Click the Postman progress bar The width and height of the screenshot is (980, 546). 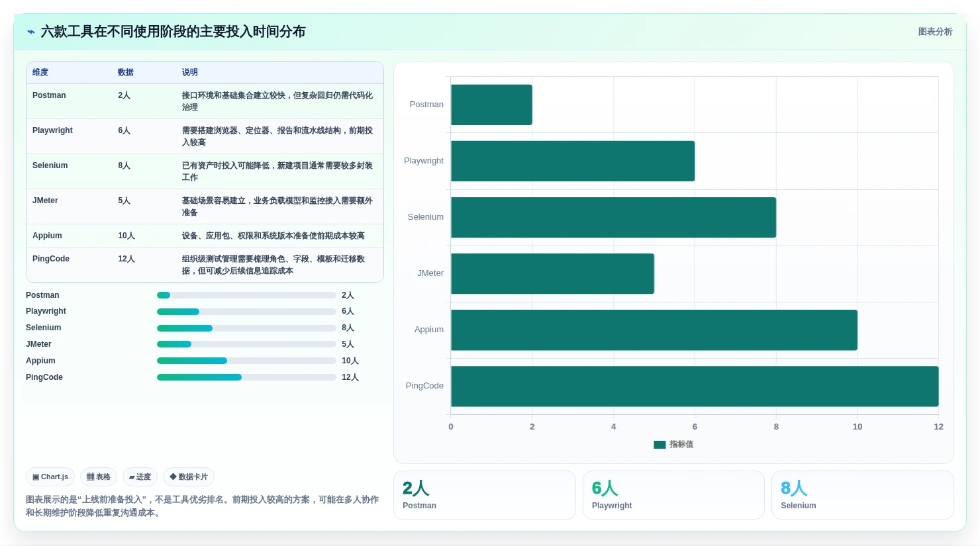click(x=246, y=295)
